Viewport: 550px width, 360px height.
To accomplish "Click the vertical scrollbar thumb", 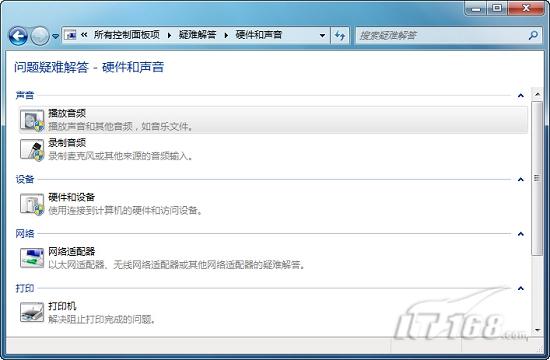I will coord(537,178).
